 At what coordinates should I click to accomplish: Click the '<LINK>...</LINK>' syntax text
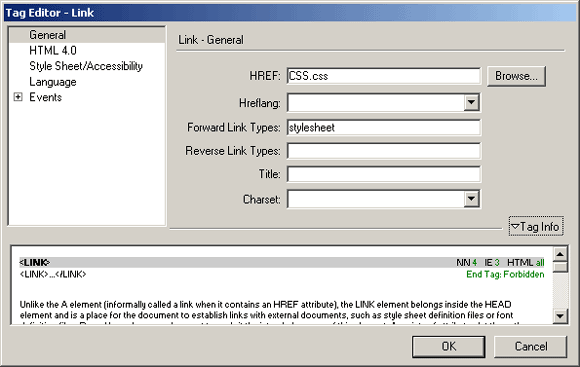(x=53, y=274)
